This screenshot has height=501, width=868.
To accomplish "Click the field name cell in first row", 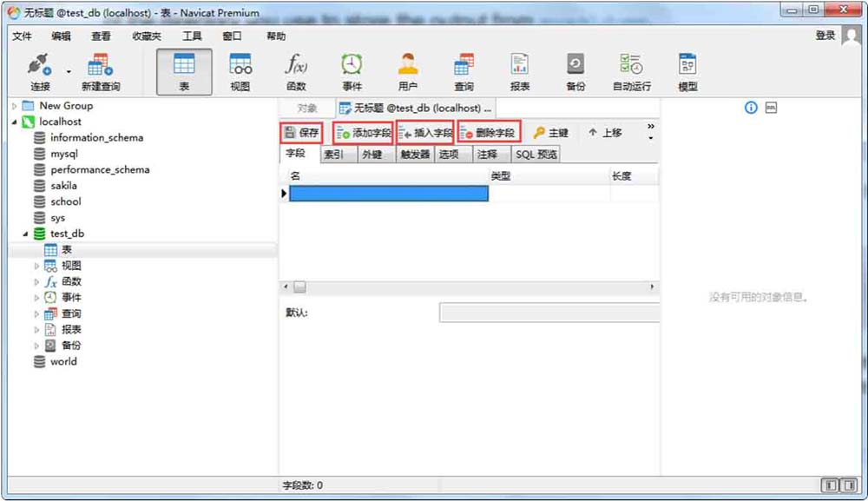I will [x=389, y=194].
